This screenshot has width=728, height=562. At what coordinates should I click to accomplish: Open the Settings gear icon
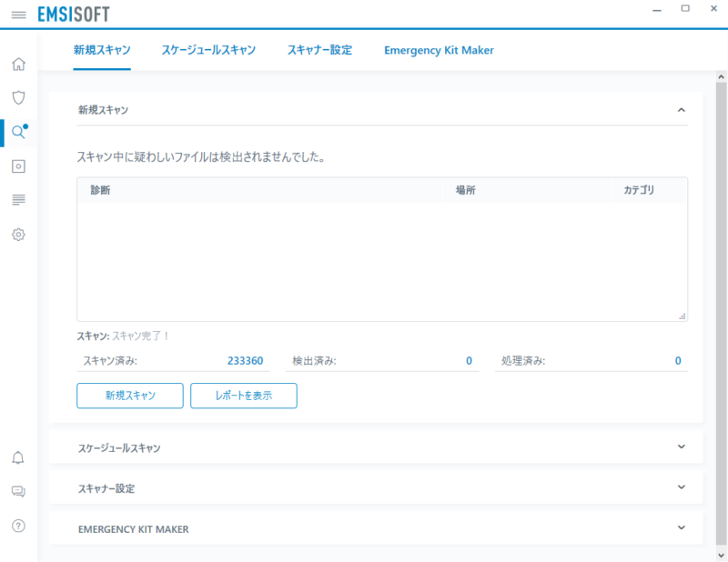click(18, 235)
